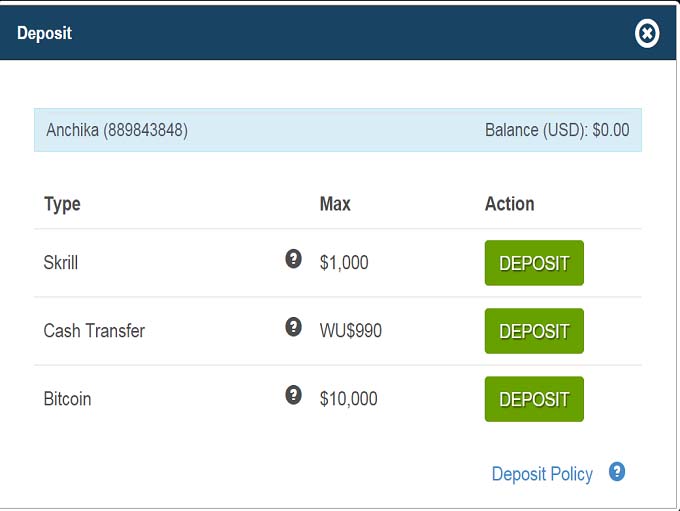This screenshot has width=680, height=511.
Task: Click the WU$990 max value
Action: coord(350,331)
